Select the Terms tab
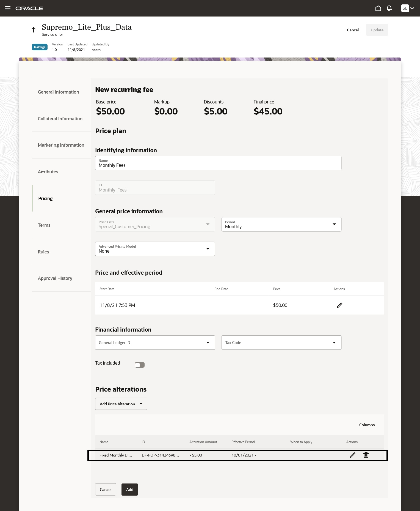 [x=44, y=225]
